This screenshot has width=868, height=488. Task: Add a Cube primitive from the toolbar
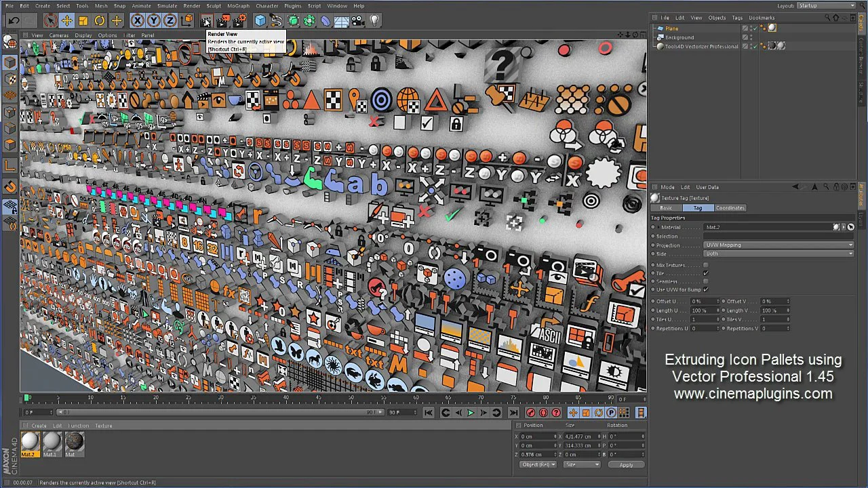(x=260, y=20)
